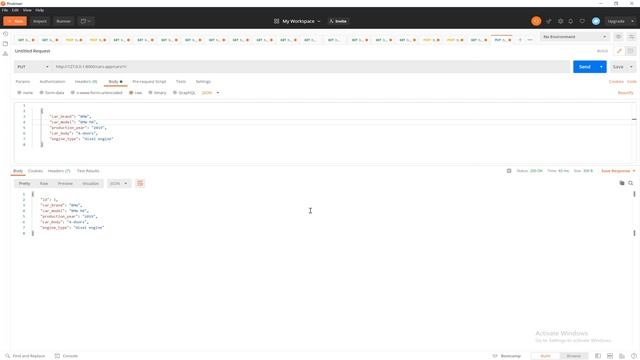640x360 pixels.
Task: Open the help question mark icon
Action: click(x=633, y=356)
